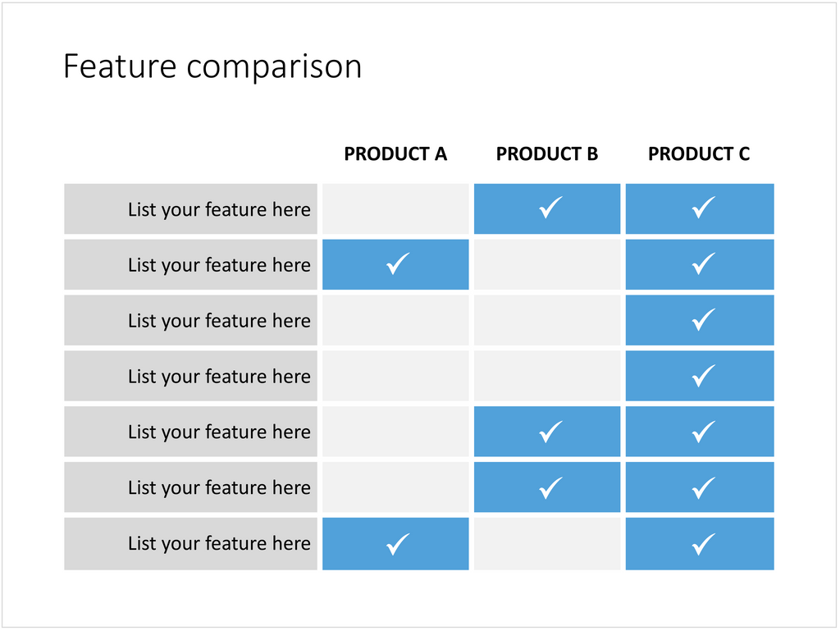Click Product A checkmark in last row

click(x=398, y=543)
